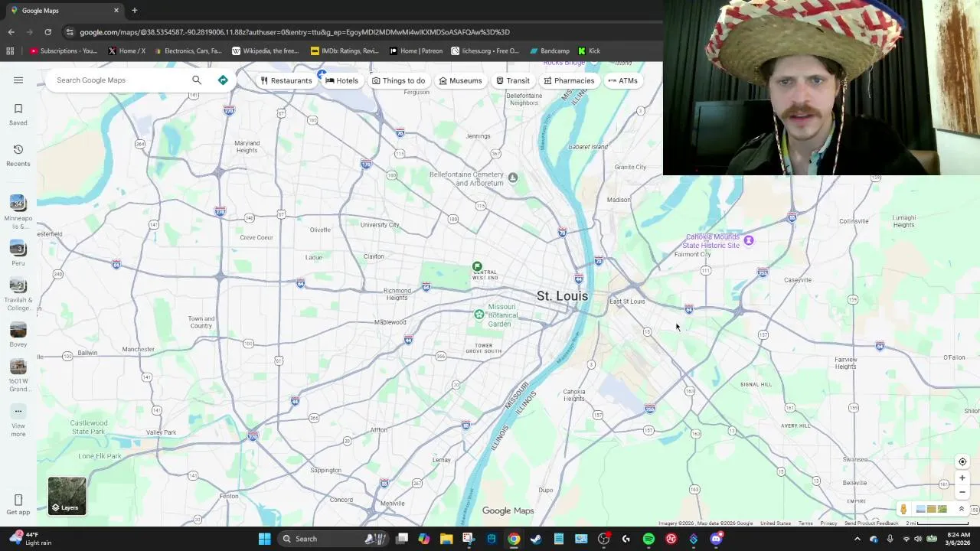Click the Chrome address bar URL
The image size is (980, 551).
click(x=295, y=32)
